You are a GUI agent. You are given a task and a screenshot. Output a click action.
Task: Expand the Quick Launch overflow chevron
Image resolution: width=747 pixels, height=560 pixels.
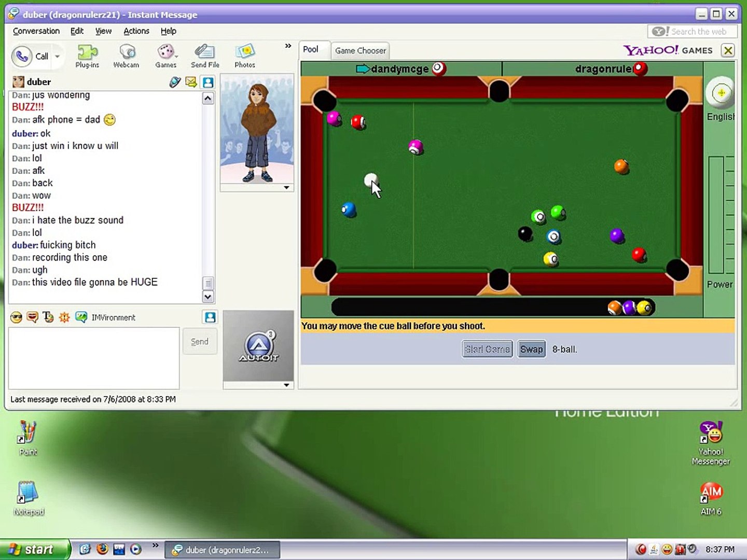[x=155, y=545]
